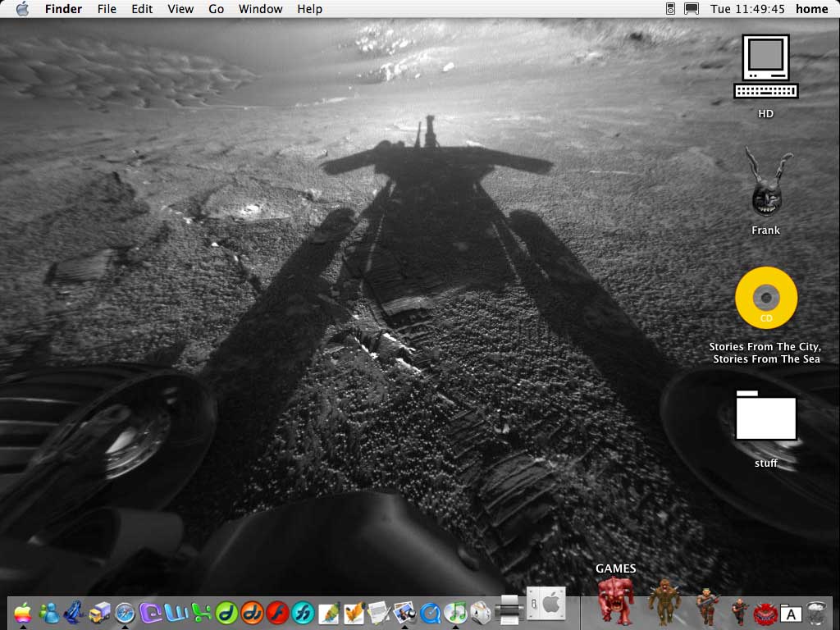Open Safari compass icon in the dock
Image resolution: width=840 pixels, height=630 pixels.
[125, 613]
